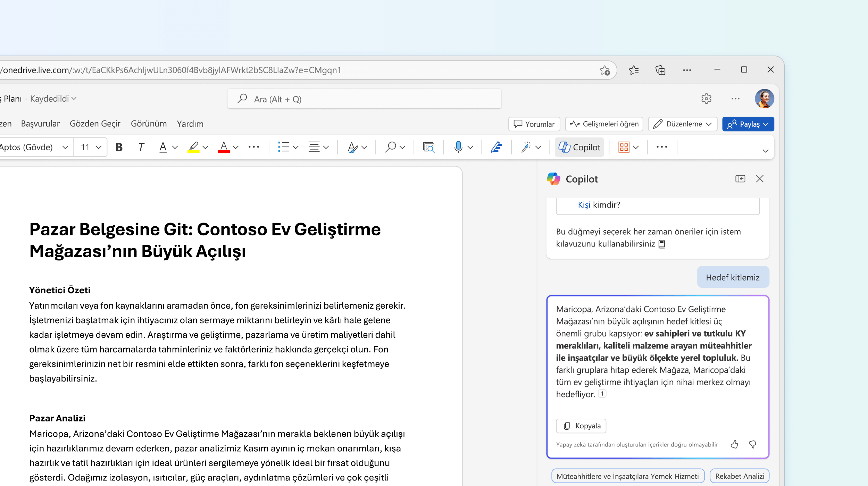Open the Yardım tab
Screen dimensions: 868x486
[x=190, y=124]
